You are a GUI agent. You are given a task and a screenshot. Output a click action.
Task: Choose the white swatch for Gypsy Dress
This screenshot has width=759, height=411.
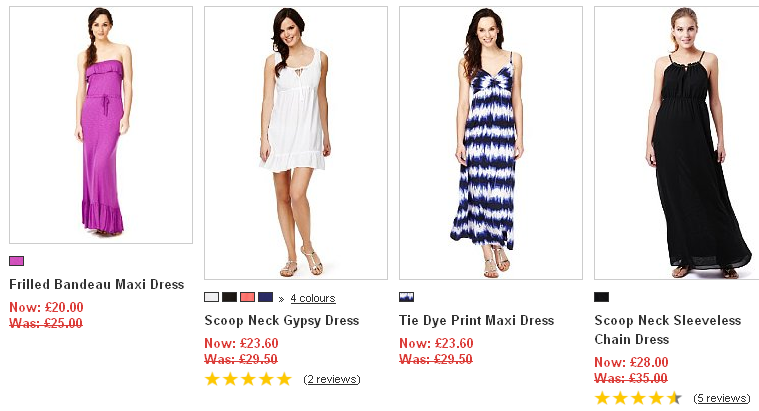click(x=211, y=297)
